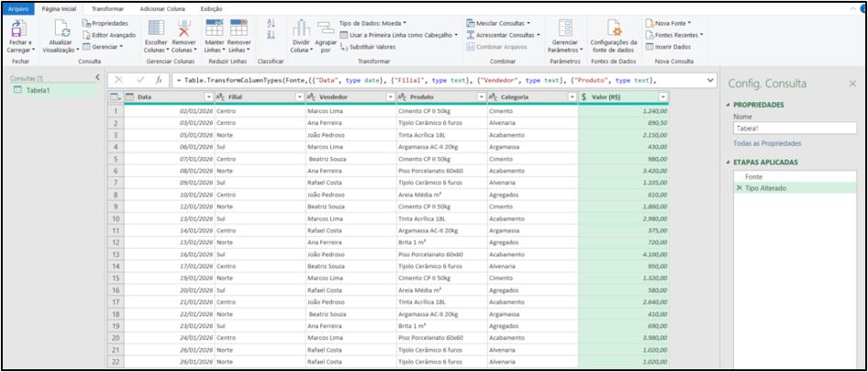Click Usar a Primeira Linha como Cabeçalho
868x372 pixels.
point(399,35)
